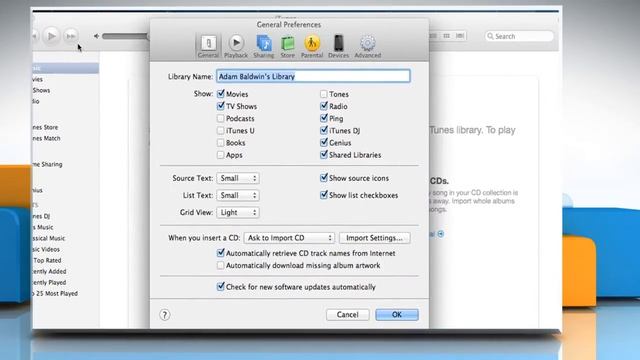Select iTunes Match in the sidebar
The height and width of the screenshot is (360, 640).
pos(47,138)
